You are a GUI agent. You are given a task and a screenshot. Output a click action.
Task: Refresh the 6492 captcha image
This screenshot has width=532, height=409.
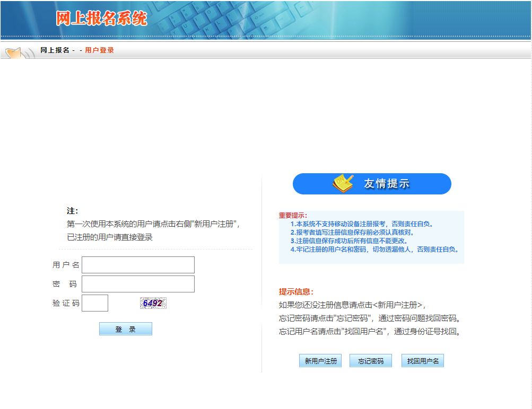pos(153,303)
